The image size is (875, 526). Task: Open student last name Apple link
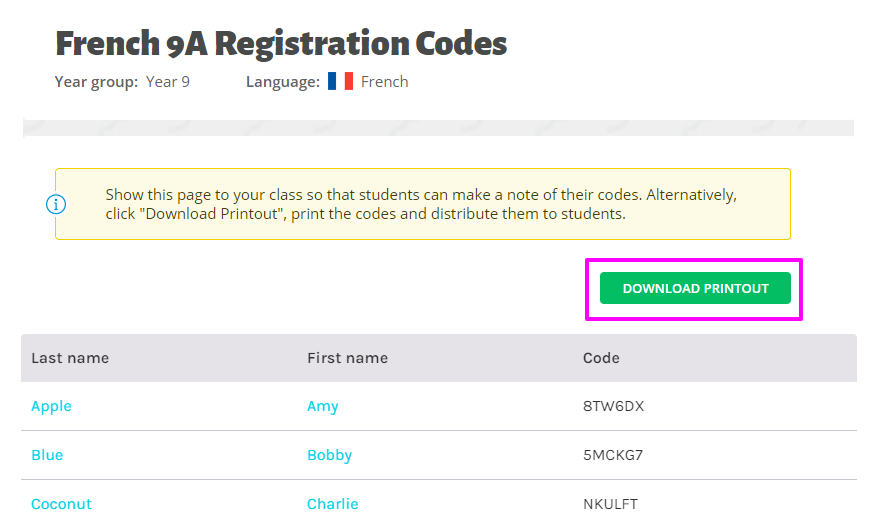pyautogui.click(x=51, y=406)
